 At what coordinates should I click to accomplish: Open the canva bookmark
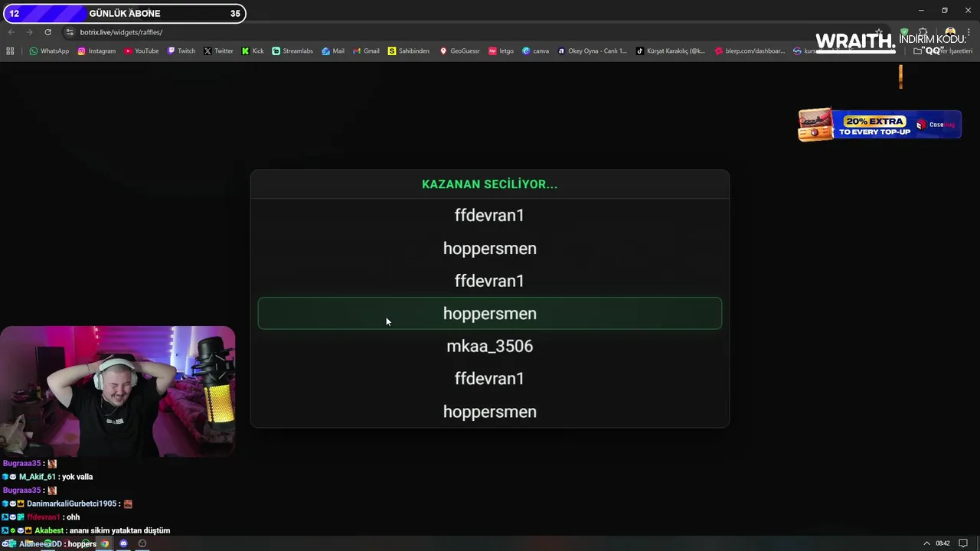click(x=535, y=51)
